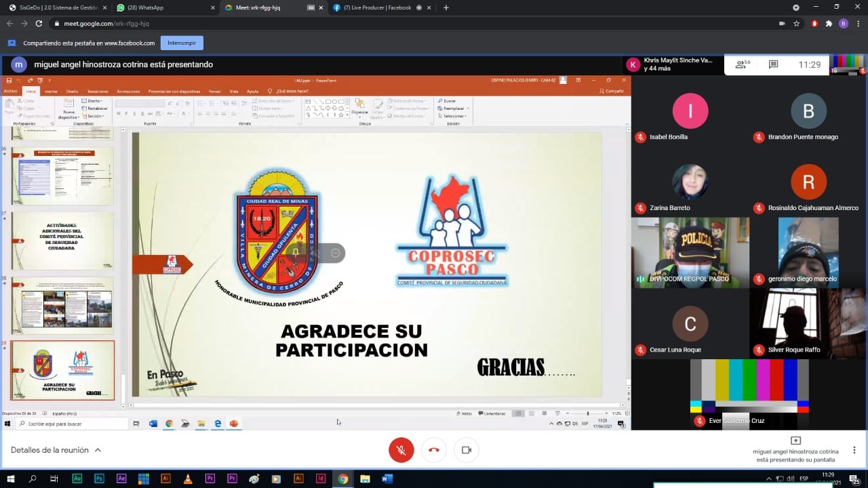Launch Photoshop from taskbar

[x=99, y=479]
